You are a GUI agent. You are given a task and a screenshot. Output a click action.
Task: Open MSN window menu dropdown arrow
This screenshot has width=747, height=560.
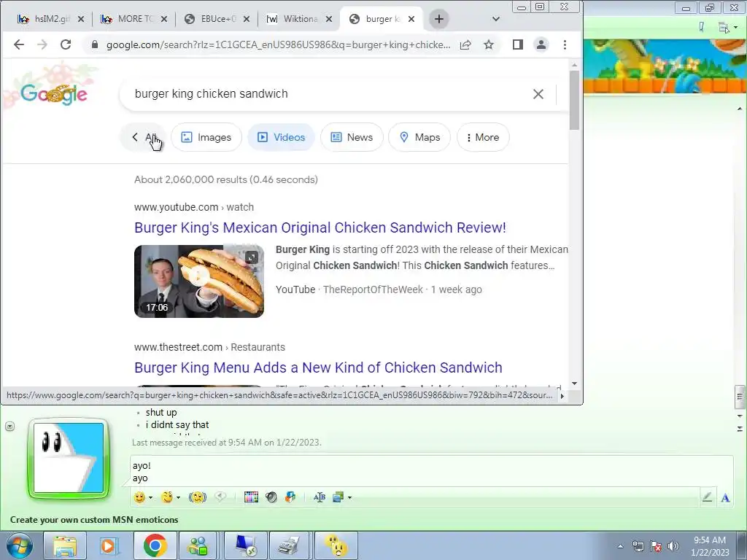[x=735, y=28]
